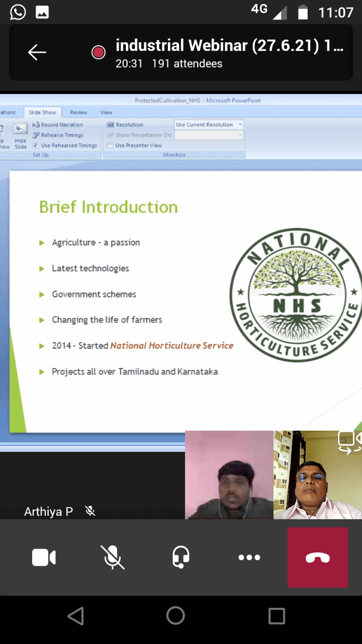This screenshot has height=644, width=362.
Task: Switch to the Slide Show ribbon tab
Action: coord(43,112)
